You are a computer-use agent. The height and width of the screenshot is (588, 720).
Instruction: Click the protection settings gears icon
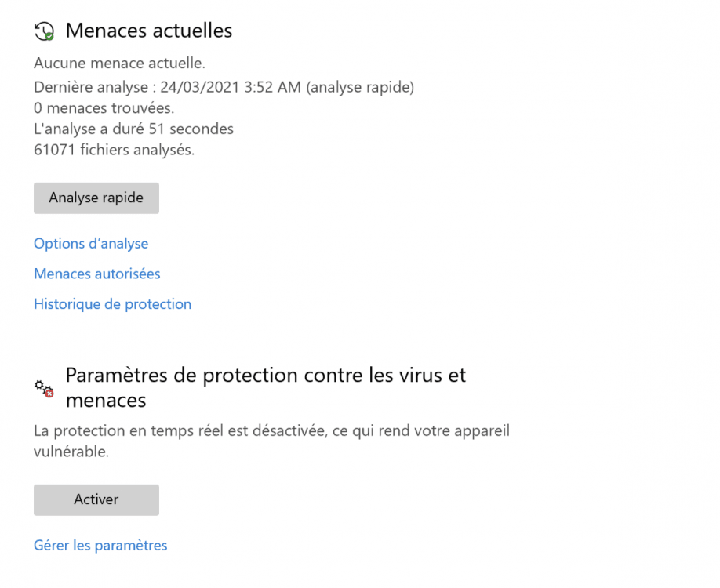tap(42, 387)
